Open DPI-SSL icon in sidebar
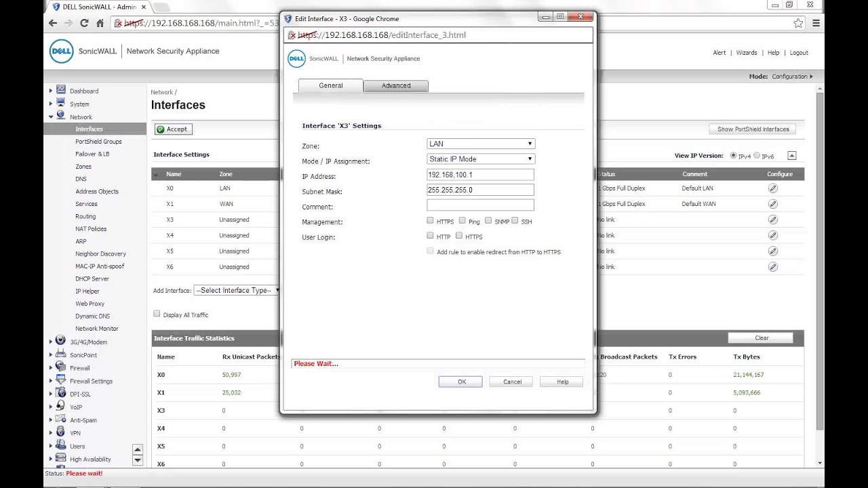 click(61, 393)
